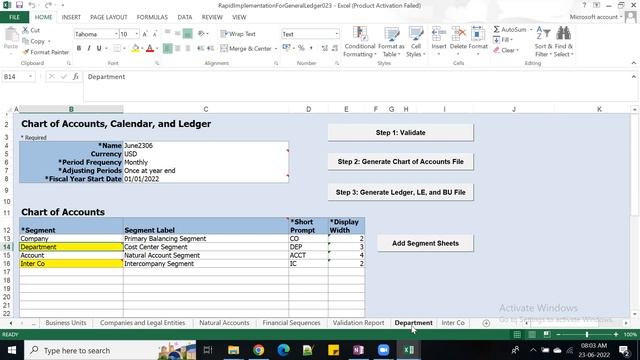
Task: Click the AutoSum sigma icon
Action: click(496, 29)
